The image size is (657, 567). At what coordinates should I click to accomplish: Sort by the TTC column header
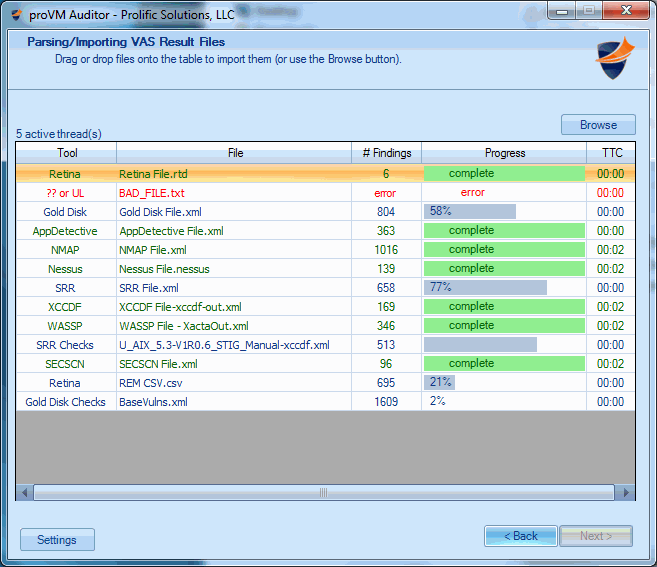coord(611,153)
